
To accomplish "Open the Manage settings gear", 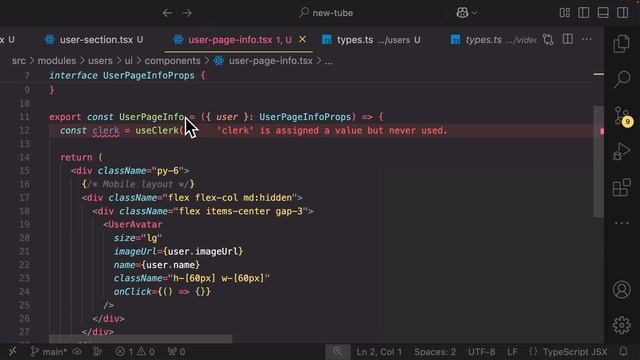I will coord(622,325).
